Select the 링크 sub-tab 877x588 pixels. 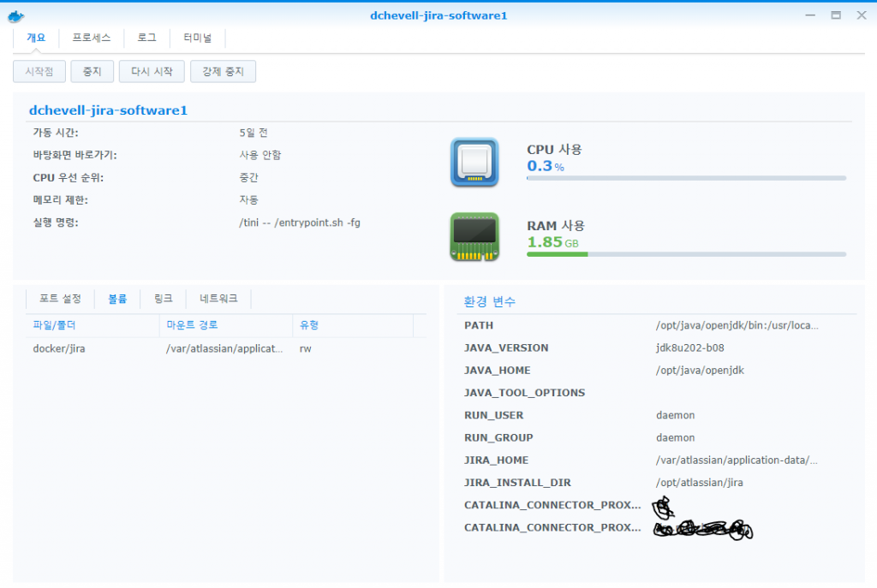163,299
